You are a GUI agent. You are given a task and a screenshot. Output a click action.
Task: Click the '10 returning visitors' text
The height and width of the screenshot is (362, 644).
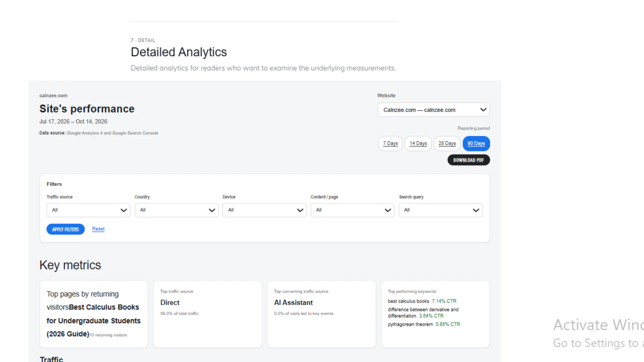click(x=108, y=335)
